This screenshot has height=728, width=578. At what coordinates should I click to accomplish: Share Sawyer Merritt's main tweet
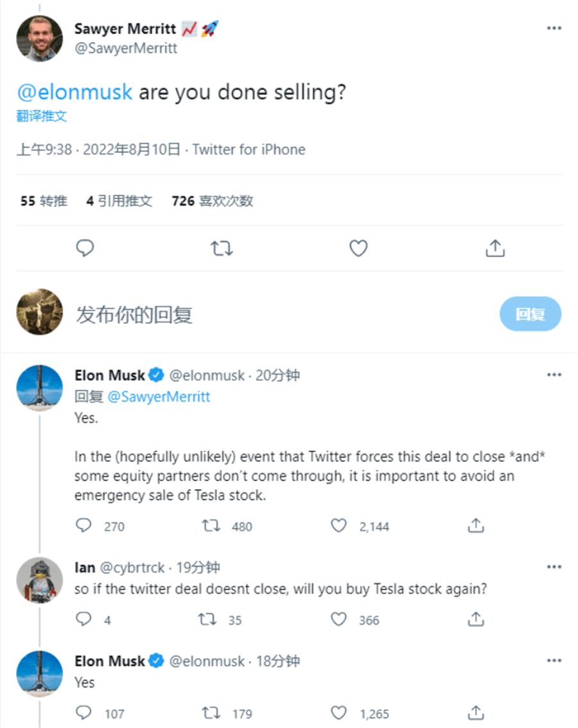point(495,249)
